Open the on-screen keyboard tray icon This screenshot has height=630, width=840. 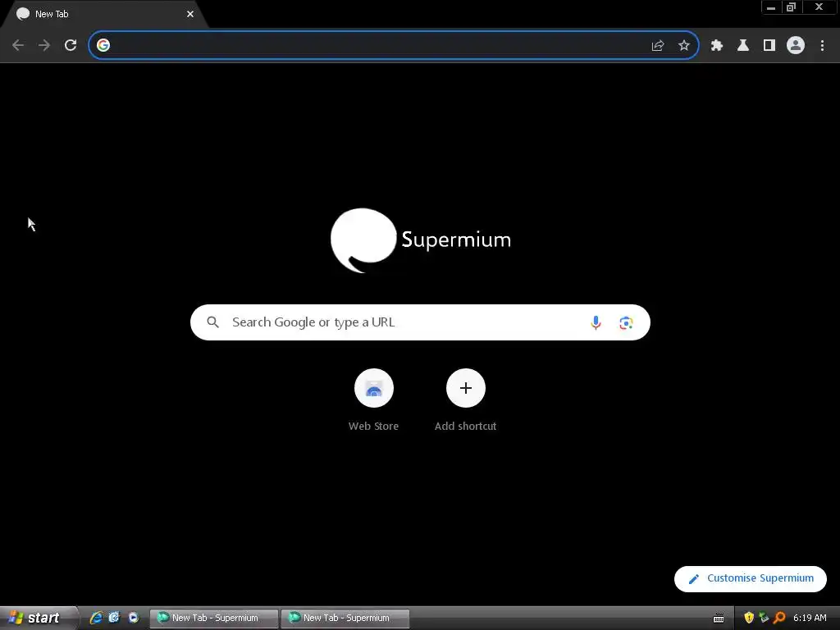[719, 619]
